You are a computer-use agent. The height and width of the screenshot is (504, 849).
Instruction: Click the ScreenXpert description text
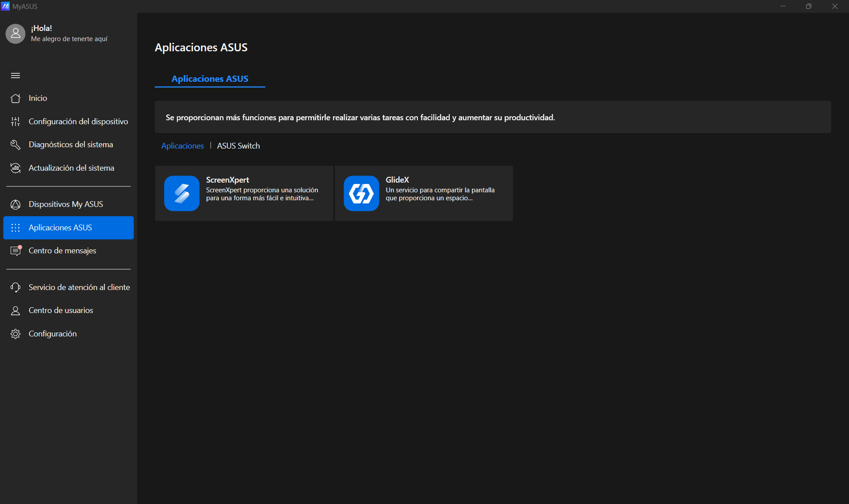pyautogui.click(x=262, y=194)
